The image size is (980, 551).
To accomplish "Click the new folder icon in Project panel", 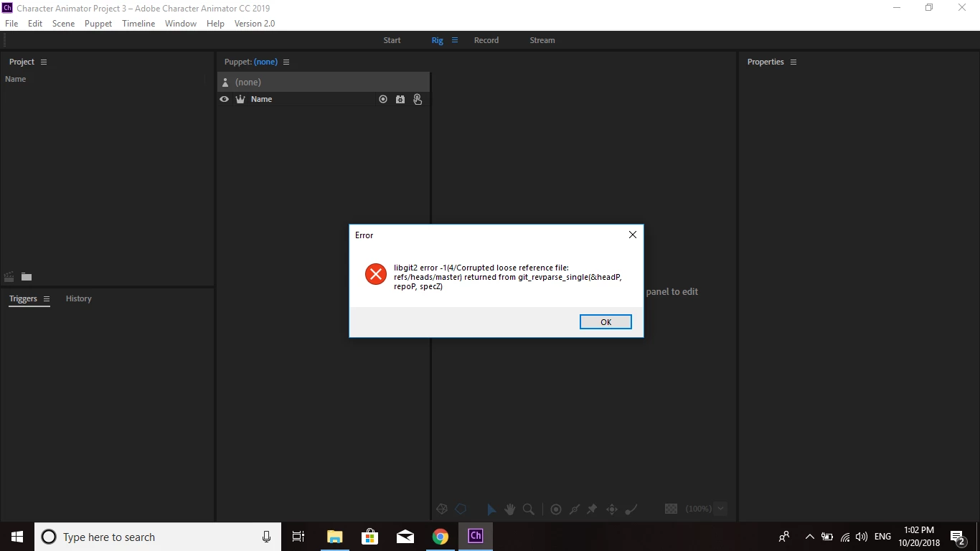I will point(27,277).
